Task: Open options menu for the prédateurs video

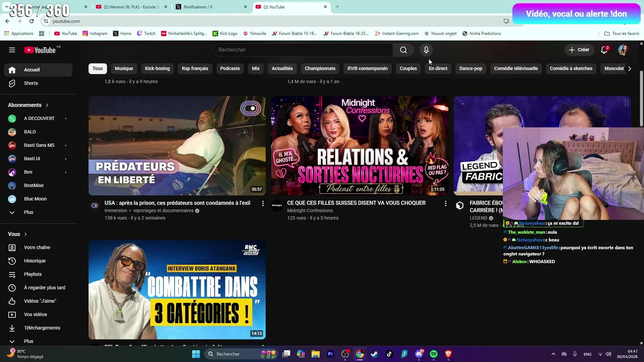Action: [263, 203]
